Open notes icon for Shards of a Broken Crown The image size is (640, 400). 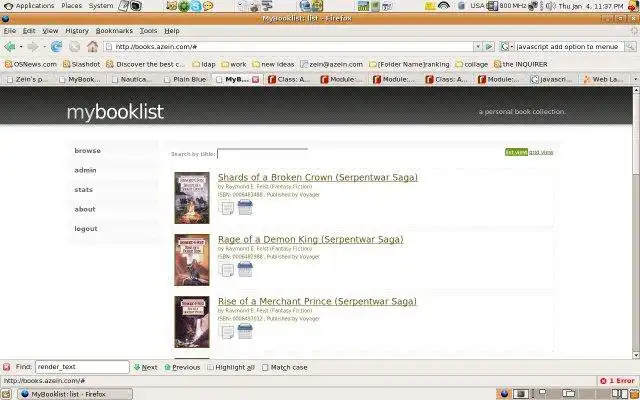(226, 208)
